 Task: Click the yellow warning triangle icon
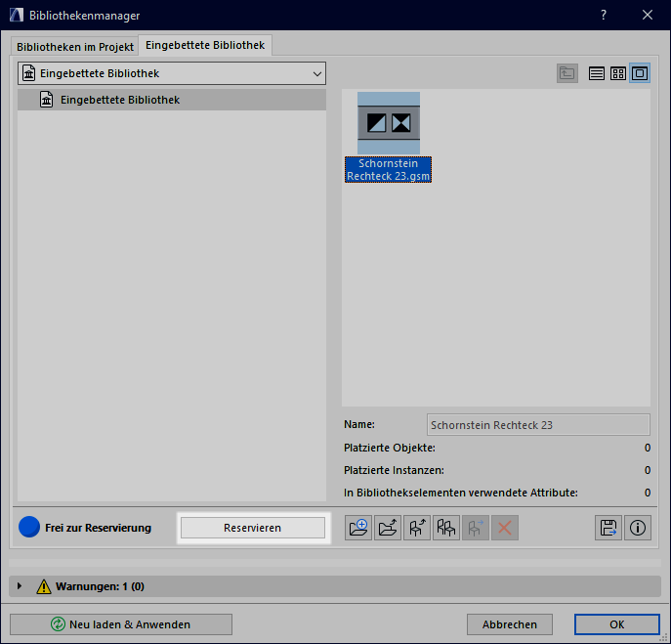pos(44,586)
